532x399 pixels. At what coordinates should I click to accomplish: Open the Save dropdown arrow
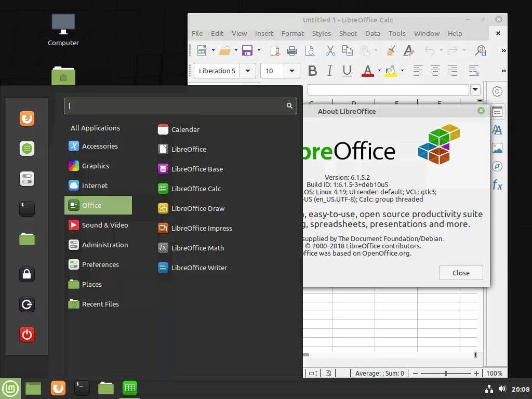coord(259,50)
